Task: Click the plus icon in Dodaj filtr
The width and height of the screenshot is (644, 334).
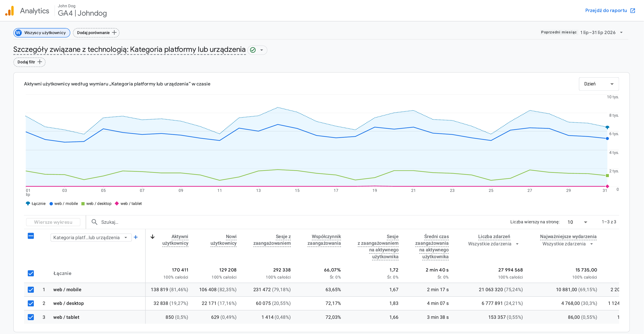Action: pyautogui.click(x=40, y=62)
